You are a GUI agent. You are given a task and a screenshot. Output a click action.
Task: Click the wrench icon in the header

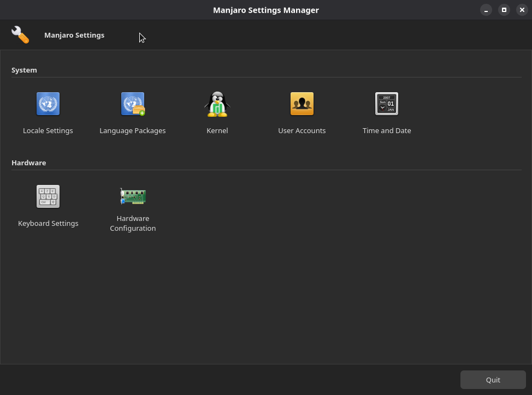click(x=20, y=35)
